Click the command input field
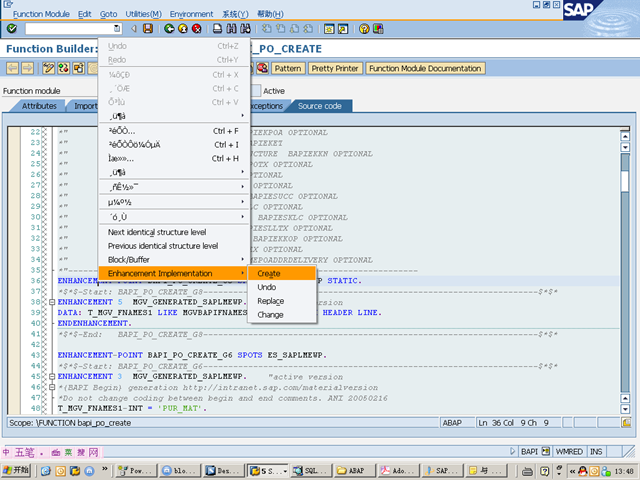The width and height of the screenshot is (640, 480). coord(69,29)
